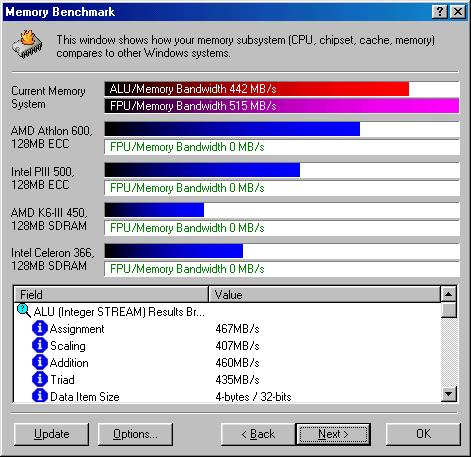Click the results list scrollbar thumb
The width and height of the screenshot is (471, 457).
click(x=449, y=310)
